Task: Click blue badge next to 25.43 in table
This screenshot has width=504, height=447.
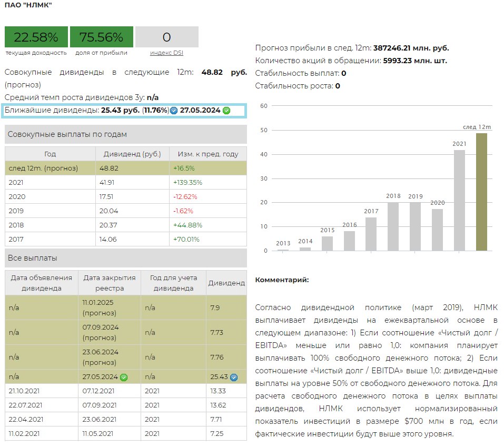Action: coord(234,378)
